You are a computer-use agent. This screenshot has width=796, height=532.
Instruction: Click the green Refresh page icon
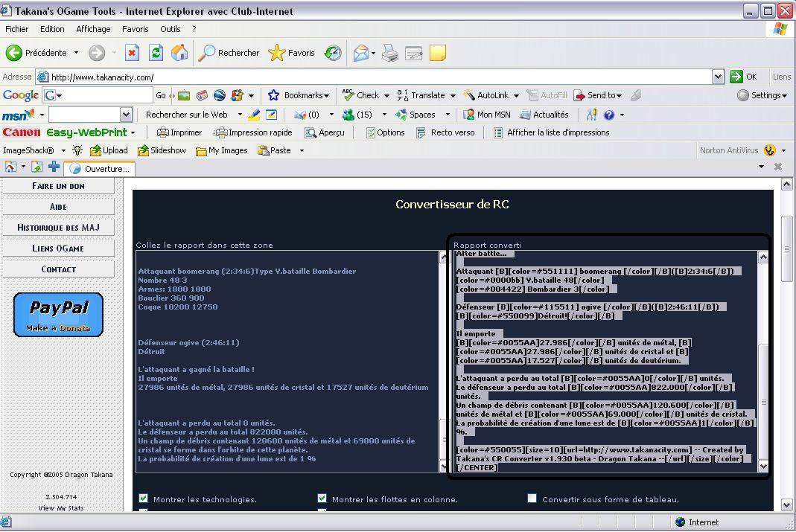point(156,53)
